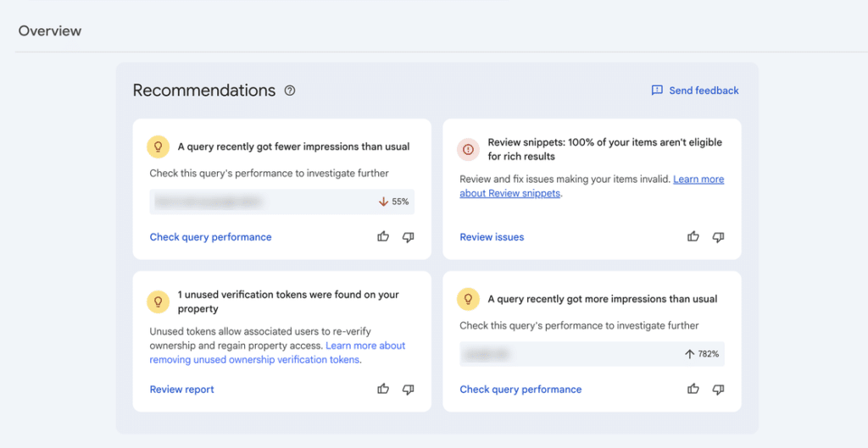
Task: Thumbs up the unused verification tokens card
Action: coord(383,389)
